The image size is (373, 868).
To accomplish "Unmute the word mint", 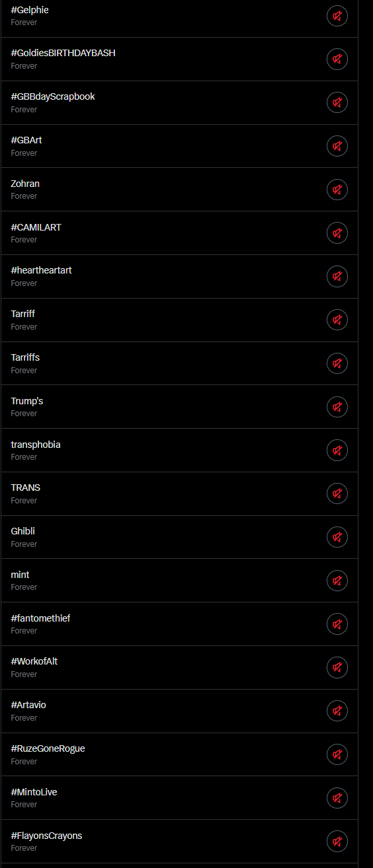I will 337,581.
